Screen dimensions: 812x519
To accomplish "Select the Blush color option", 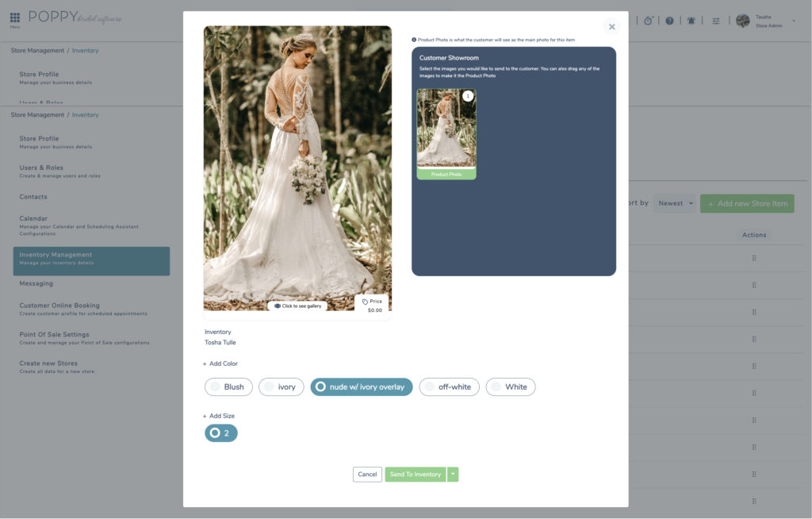I will (x=228, y=386).
